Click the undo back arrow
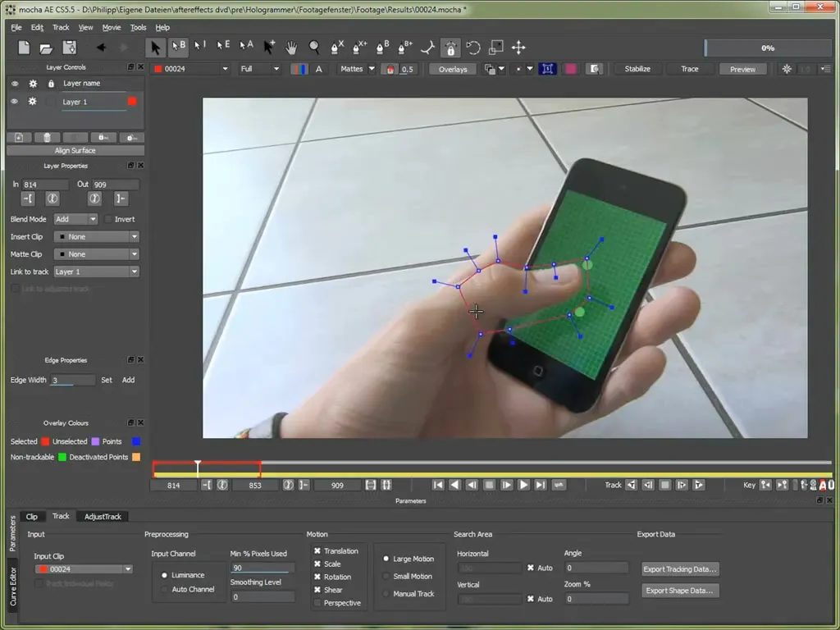This screenshot has width=840, height=630. pyautogui.click(x=100, y=48)
